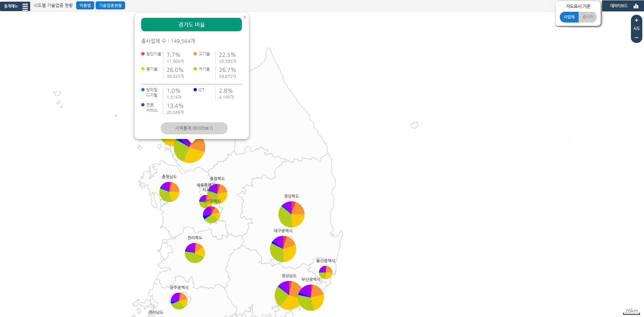Select the 충청남도 pie chart marker
Viewport: 644px width, 317px height.
(169, 192)
